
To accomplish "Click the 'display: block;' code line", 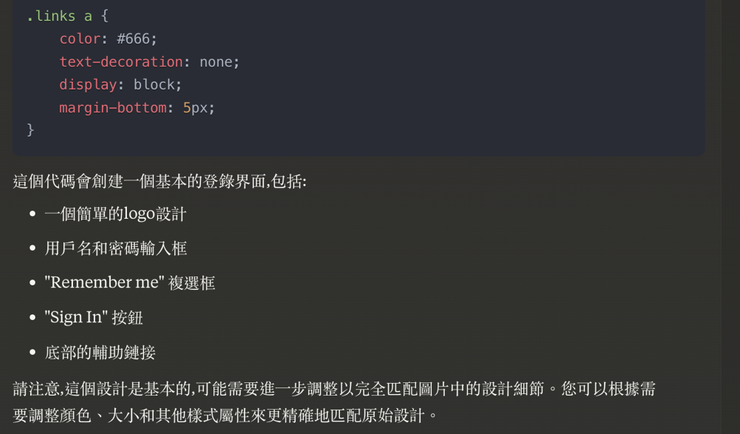I will pos(120,85).
